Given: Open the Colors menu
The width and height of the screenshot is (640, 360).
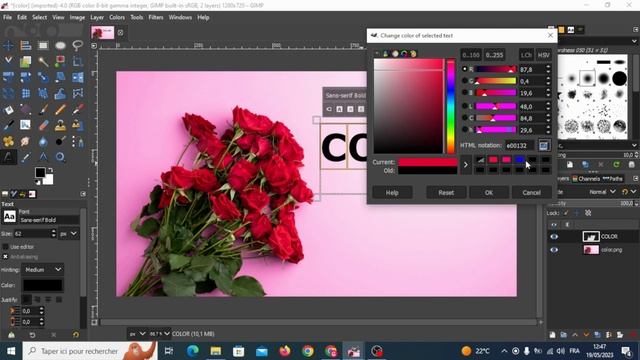Looking at the screenshot, I should (x=117, y=18).
